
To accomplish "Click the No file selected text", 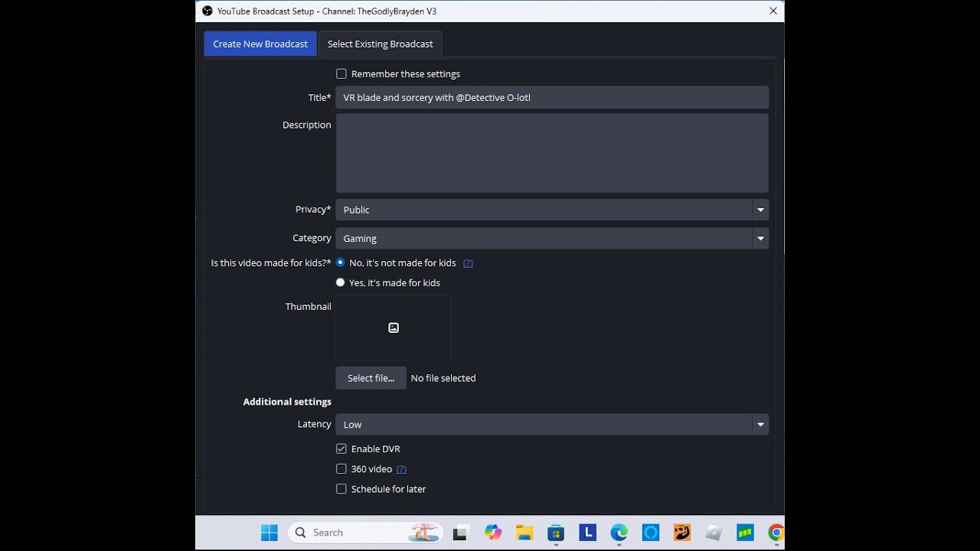I will [443, 378].
